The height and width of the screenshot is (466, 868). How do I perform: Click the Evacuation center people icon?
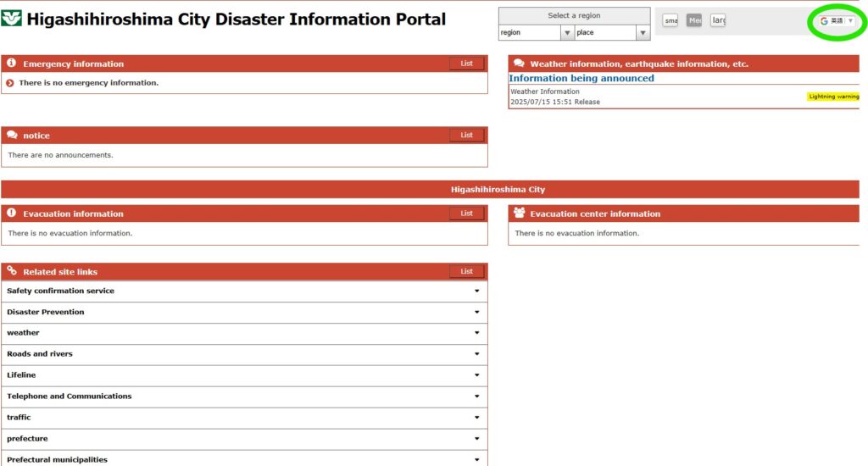[519, 214]
